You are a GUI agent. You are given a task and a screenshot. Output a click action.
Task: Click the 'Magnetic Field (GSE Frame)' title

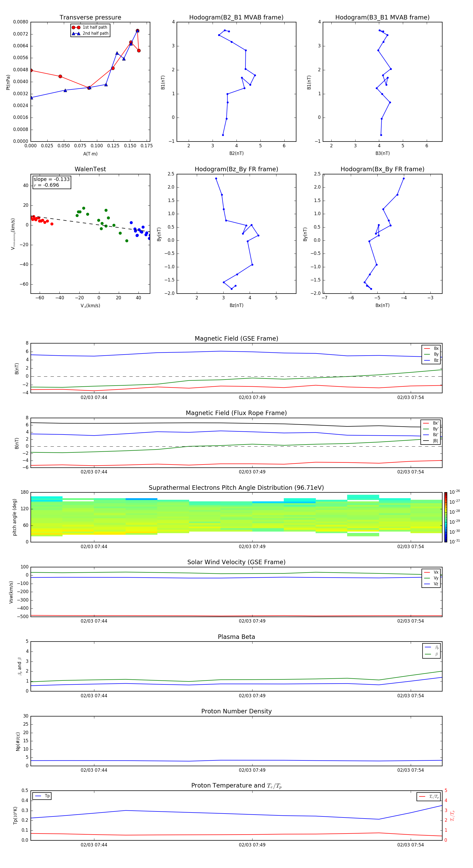tap(236, 339)
